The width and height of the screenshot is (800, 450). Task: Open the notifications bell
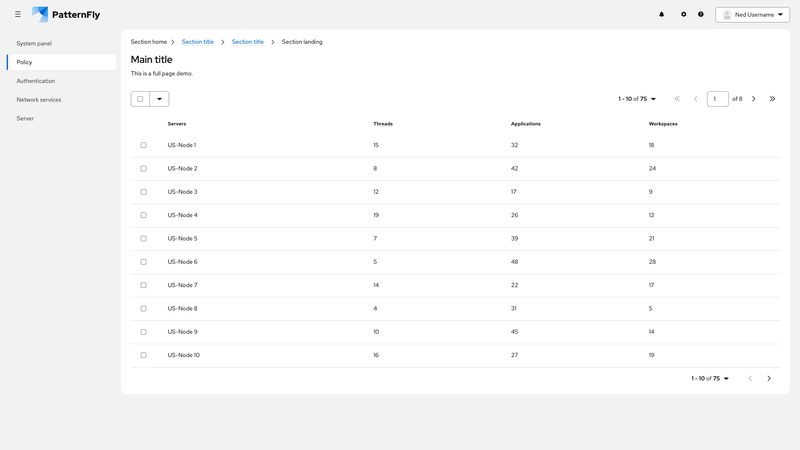coord(662,14)
